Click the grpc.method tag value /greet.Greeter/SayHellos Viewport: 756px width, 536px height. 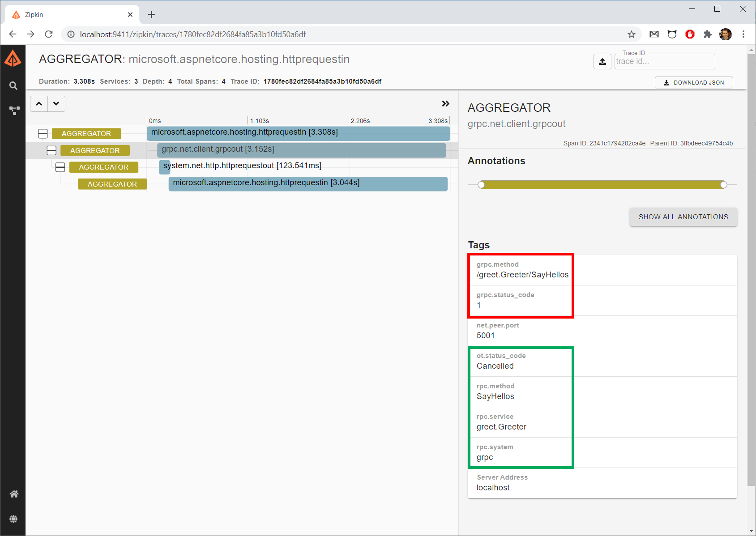pos(522,275)
